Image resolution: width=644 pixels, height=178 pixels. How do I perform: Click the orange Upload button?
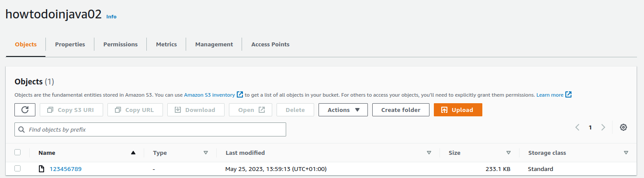point(458,110)
